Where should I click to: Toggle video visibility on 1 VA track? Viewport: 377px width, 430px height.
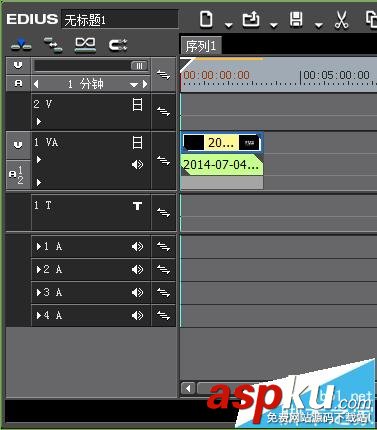[137, 143]
